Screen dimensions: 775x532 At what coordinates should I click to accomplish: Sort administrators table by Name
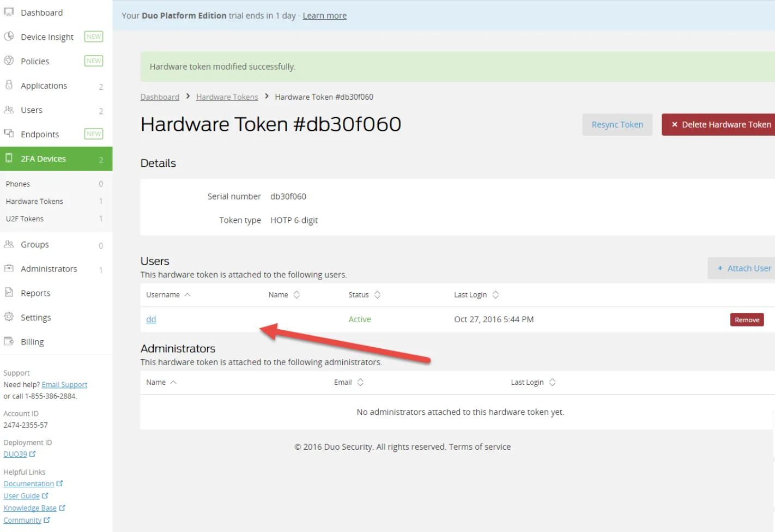click(161, 382)
